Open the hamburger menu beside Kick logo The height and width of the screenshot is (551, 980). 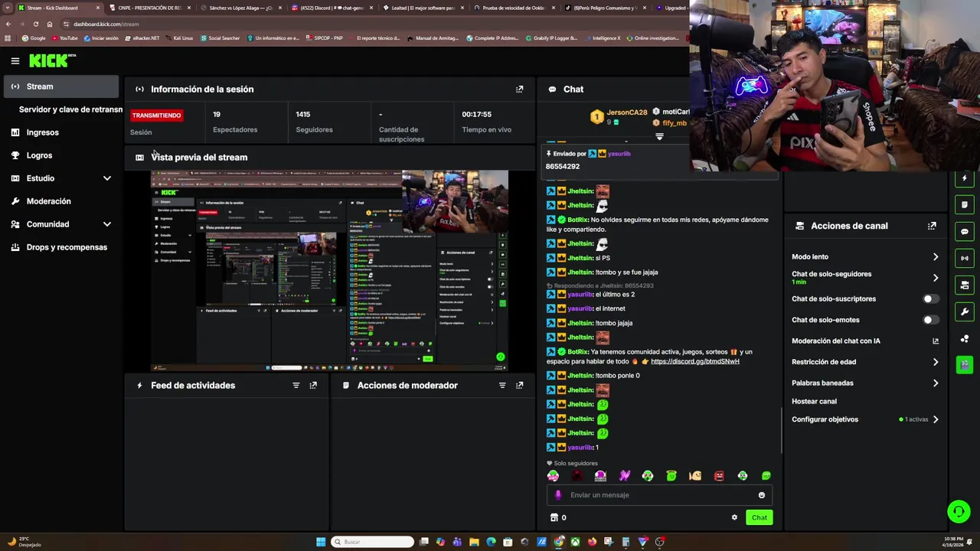point(15,60)
